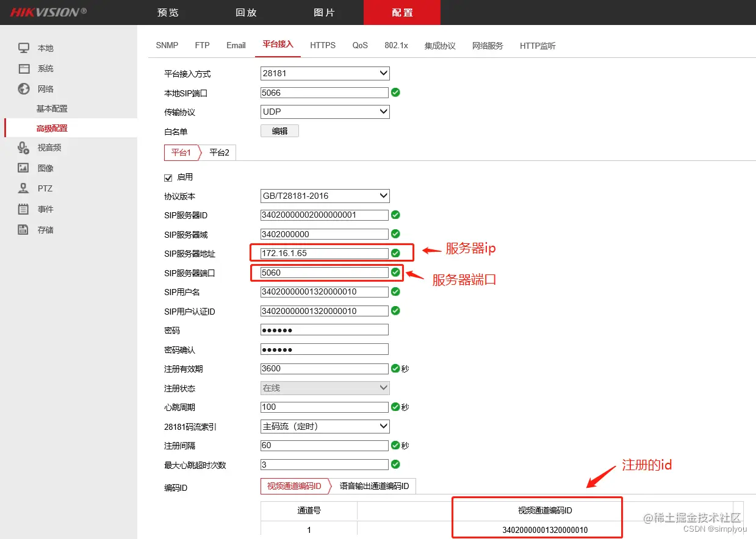Viewport: 756px width, 539px height.
Task: Select the 视频通道编码ID tab
Action: 294,486
